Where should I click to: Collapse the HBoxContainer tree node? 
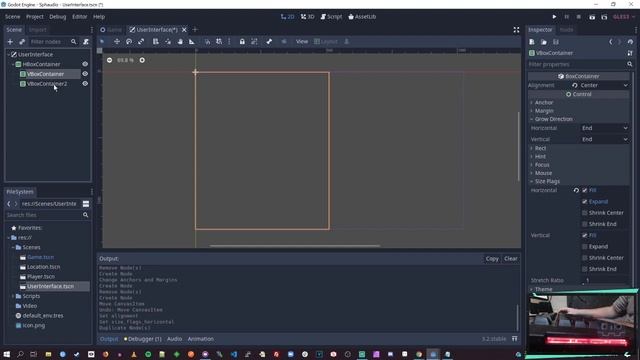13,64
